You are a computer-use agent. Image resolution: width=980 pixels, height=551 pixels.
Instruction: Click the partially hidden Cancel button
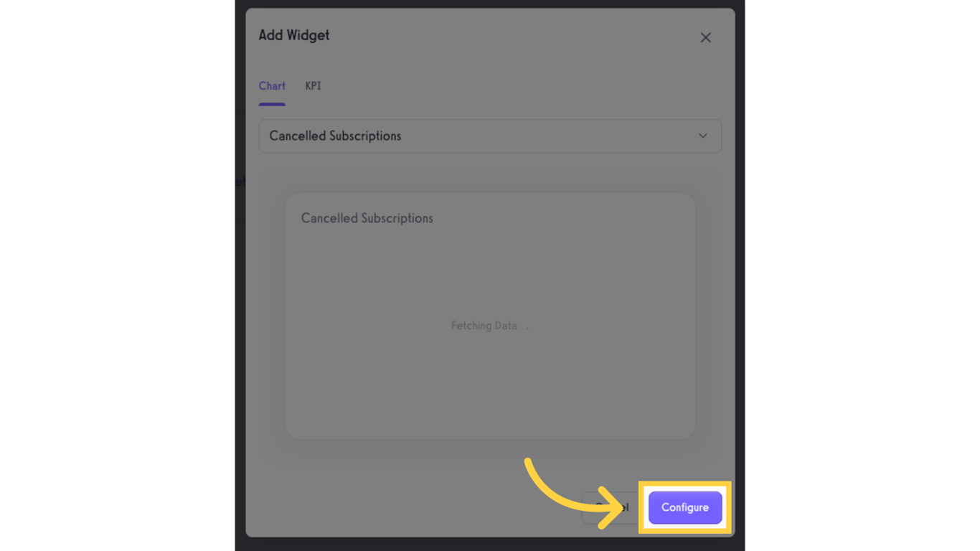point(611,507)
